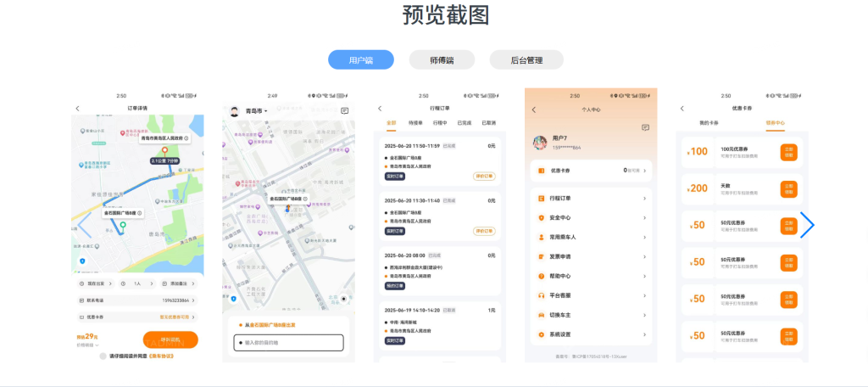This screenshot has width=868, height=387.
Task: Click the 安全中心 shield icon
Action: pyautogui.click(x=541, y=217)
